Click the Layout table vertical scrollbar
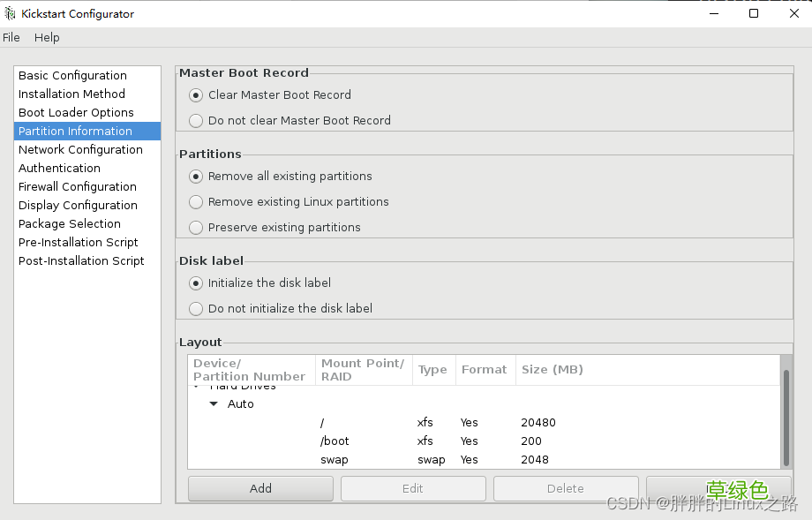Screen dimensions: 812x520 pos(786,415)
